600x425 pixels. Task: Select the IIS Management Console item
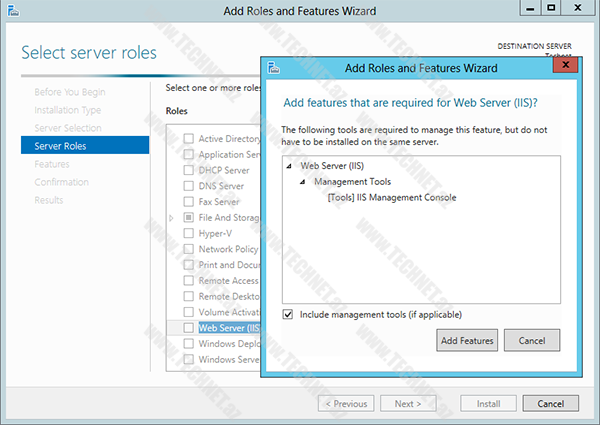(391, 198)
